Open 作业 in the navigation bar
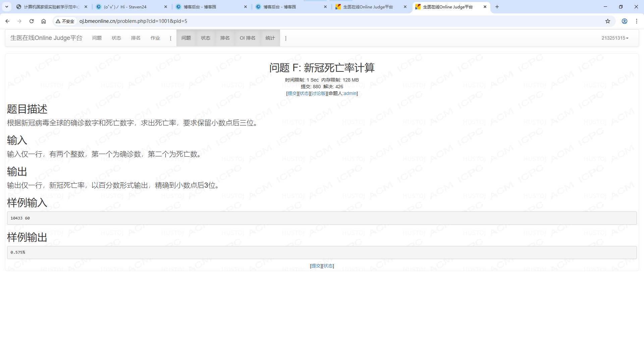This screenshot has width=644, height=349. tap(155, 38)
